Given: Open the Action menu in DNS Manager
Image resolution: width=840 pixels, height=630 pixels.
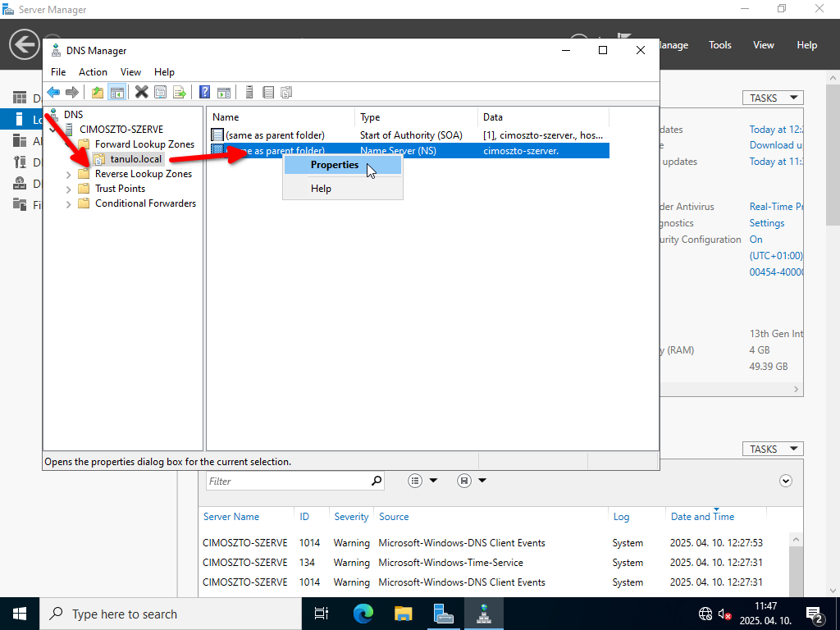Looking at the screenshot, I should (93, 72).
